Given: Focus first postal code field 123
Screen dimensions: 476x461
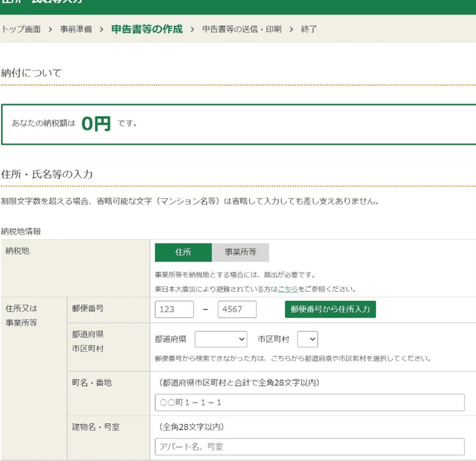Looking at the screenshot, I should tap(174, 310).
